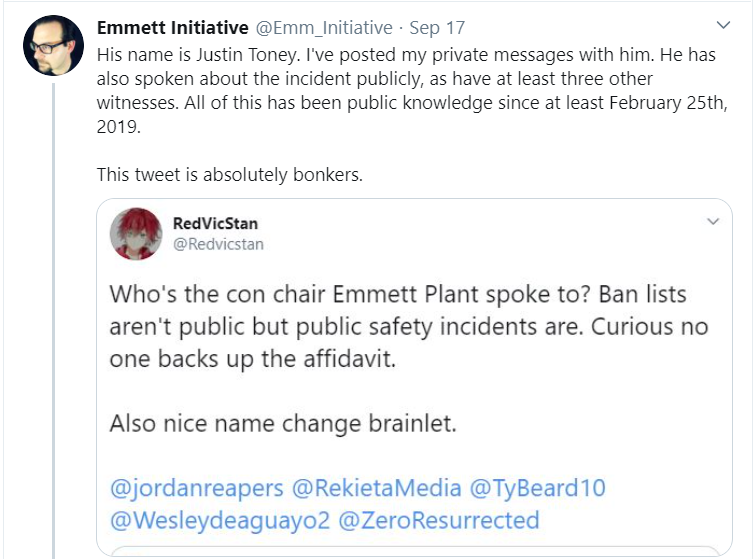Screen dimensions: 755x559
Task: Follow the @Wesleydeaguayo2 mention
Action: coord(220,520)
